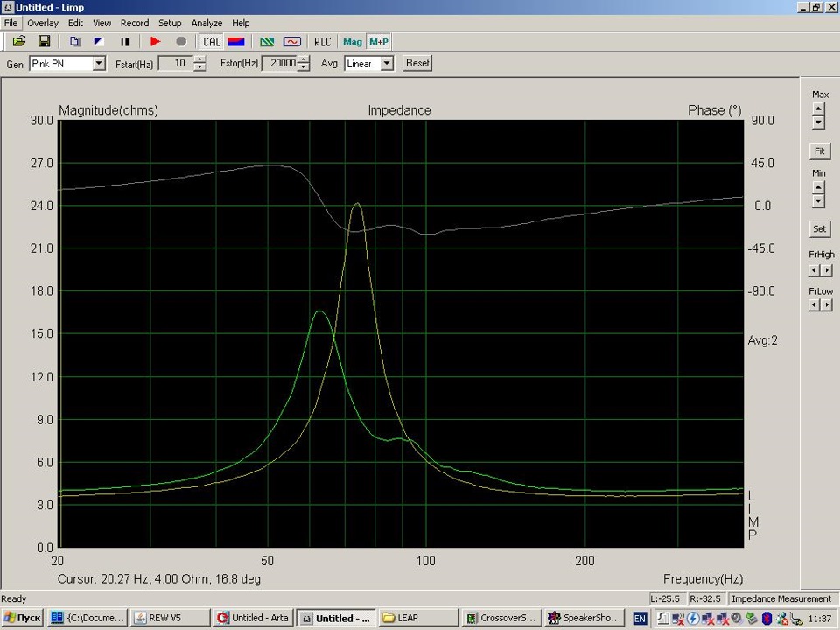
Task: Click the CAL calibration toolbar button
Action: click(x=212, y=41)
